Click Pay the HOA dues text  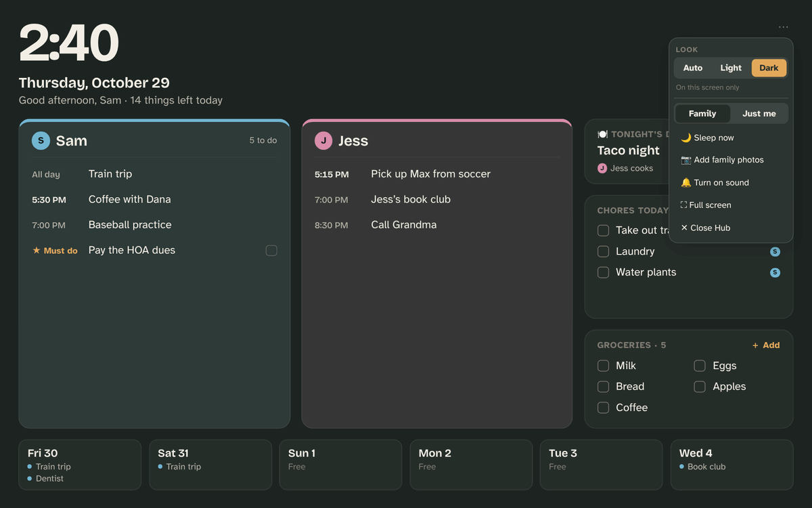tap(132, 251)
